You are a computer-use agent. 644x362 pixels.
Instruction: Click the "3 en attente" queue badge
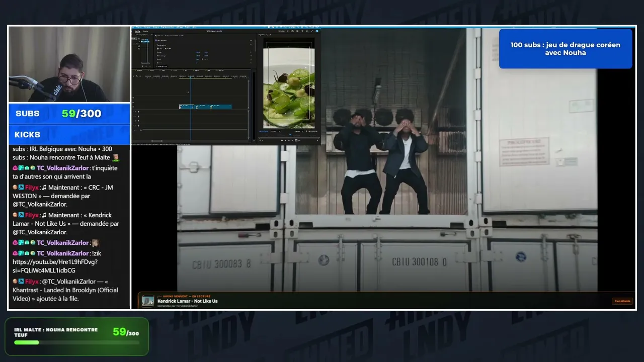click(x=622, y=301)
